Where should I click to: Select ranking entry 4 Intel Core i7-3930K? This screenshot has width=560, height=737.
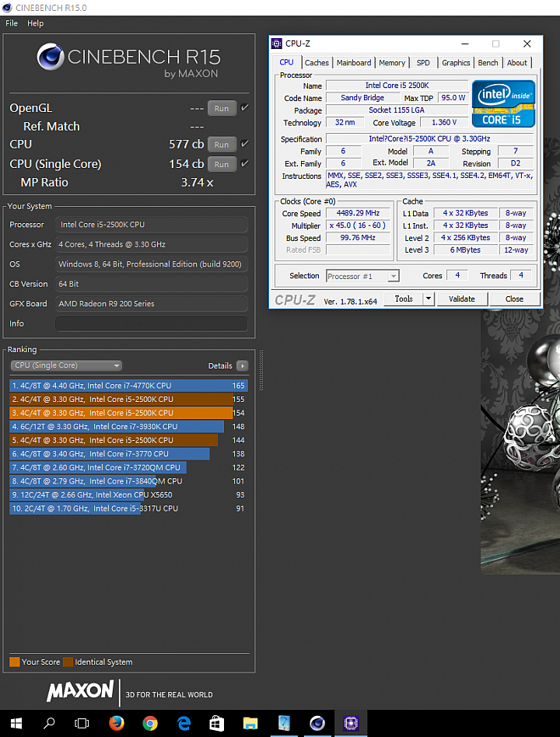point(128,426)
